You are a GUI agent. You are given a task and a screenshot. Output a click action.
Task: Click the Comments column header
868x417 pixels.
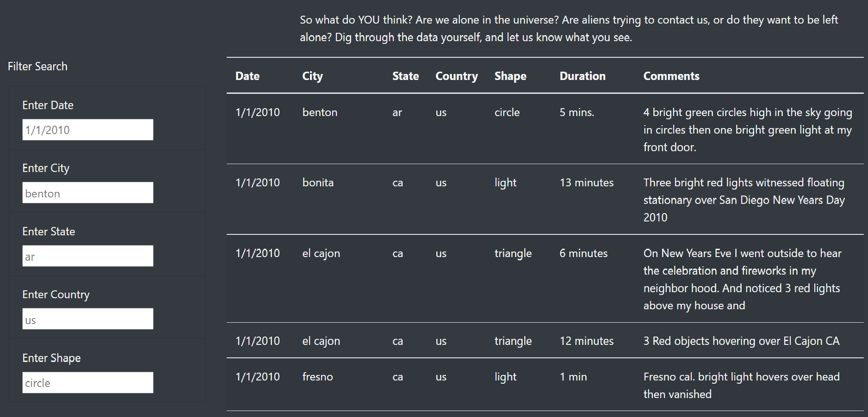671,76
